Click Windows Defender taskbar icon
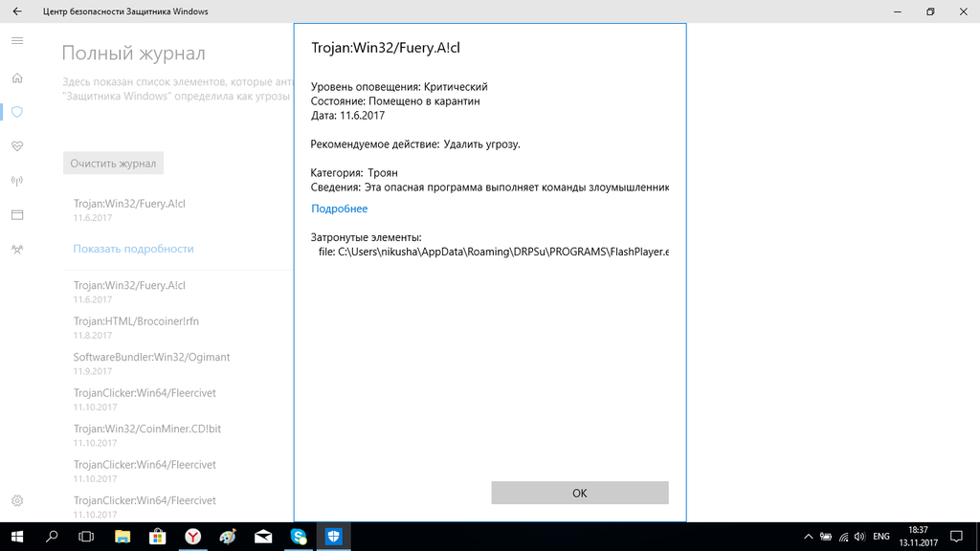Screen dimensions: 980x551 (334, 537)
